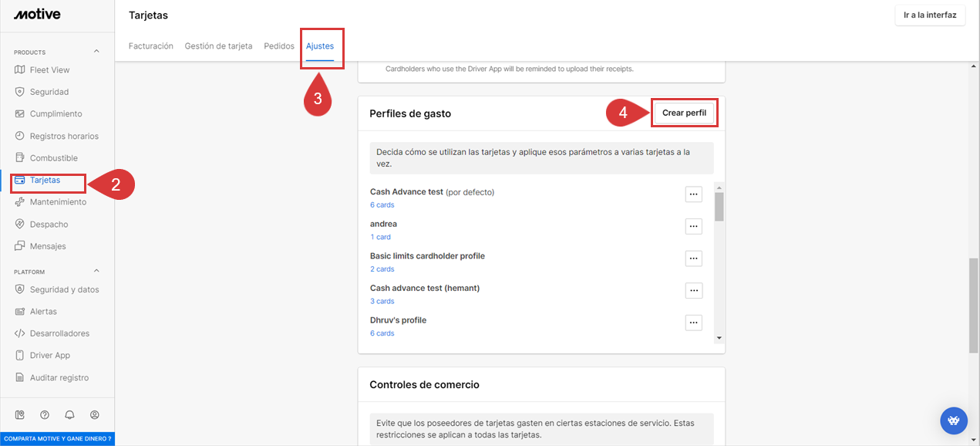Screen dimensions: 980x446
Task: Click the Perfiles de gasto heading
Action: pyautogui.click(x=410, y=113)
